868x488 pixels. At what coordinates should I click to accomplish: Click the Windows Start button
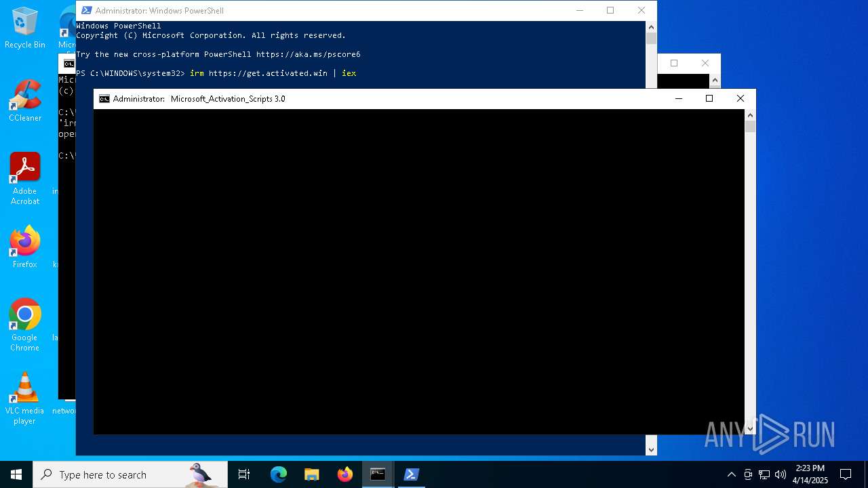(16, 474)
